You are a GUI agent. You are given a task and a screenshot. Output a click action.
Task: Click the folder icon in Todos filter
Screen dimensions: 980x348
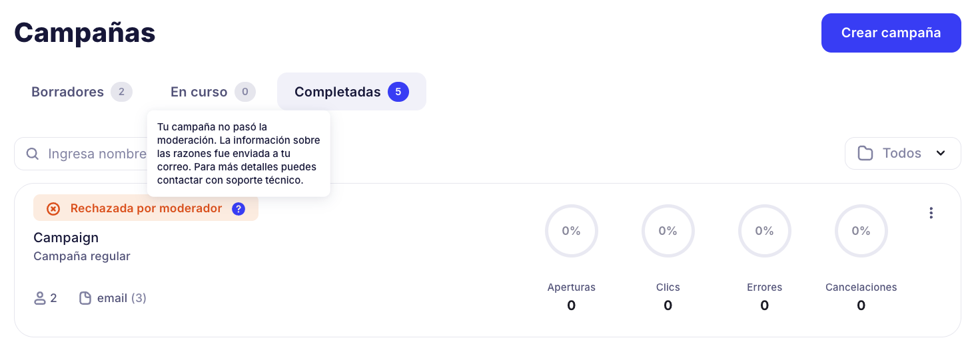865,154
